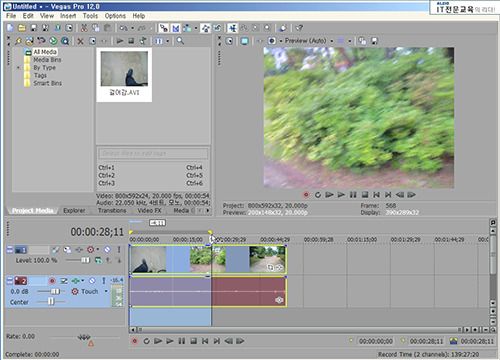
Task: Expand the By Type tree node
Action: (19, 68)
